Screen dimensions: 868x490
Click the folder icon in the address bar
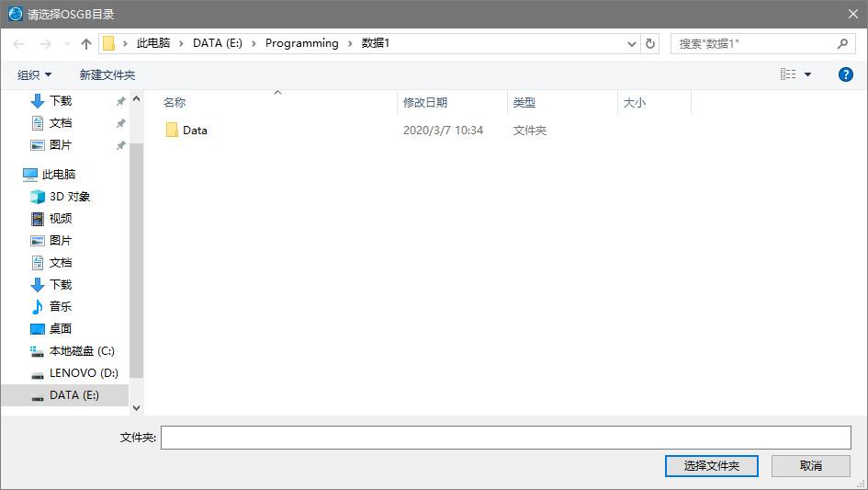pyautogui.click(x=109, y=43)
